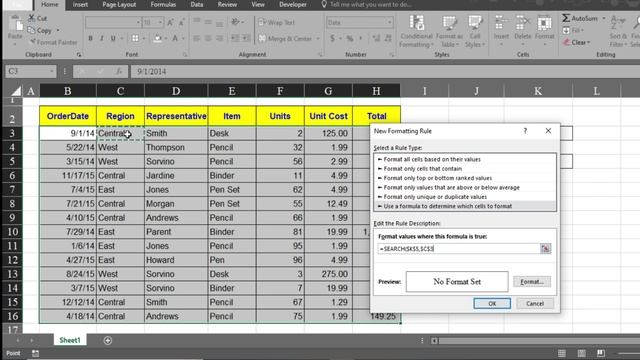The width and height of the screenshot is (640, 360).
Task: Toggle Italic formatting in ribbon
Action: pyautogui.click(x=102, y=38)
